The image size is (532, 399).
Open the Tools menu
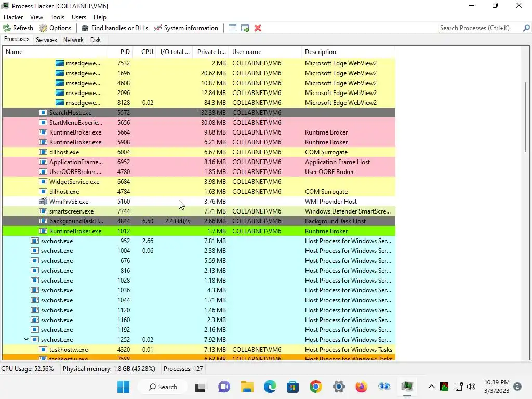57,17
